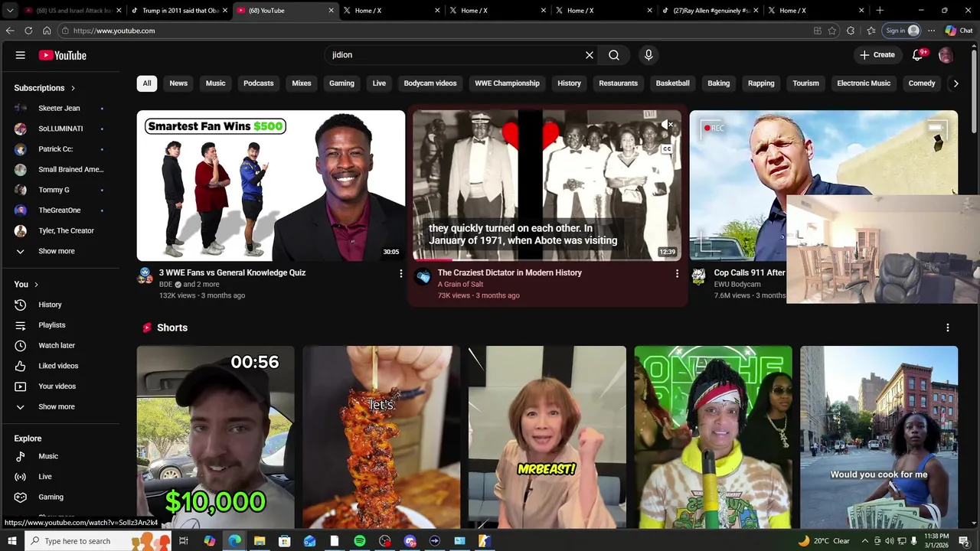Select the WWE Championship filter chip
980x551 pixels.
pos(507,83)
